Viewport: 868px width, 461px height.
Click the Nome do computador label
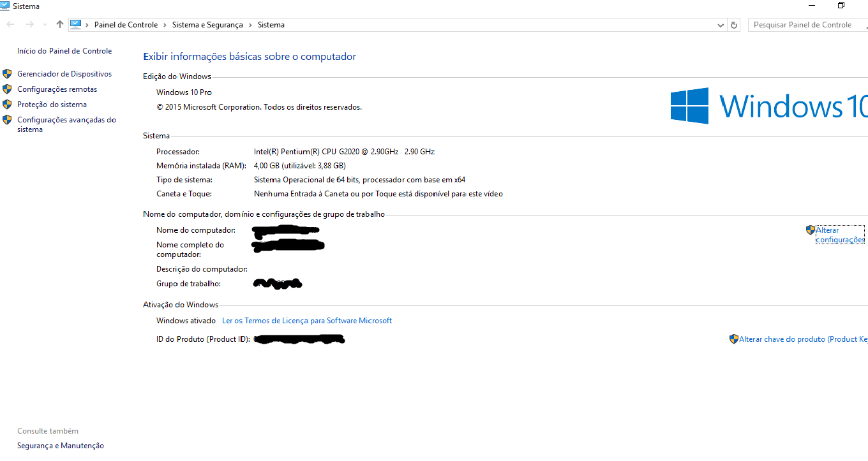point(196,230)
